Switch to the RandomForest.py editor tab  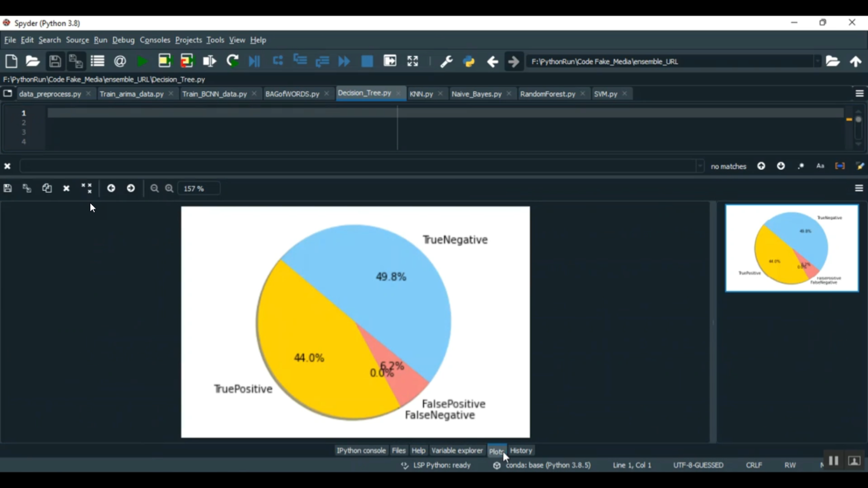coord(547,94)
